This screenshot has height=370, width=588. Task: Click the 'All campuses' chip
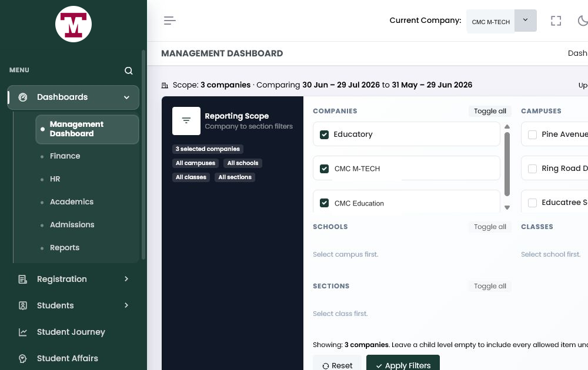(195, 163)
